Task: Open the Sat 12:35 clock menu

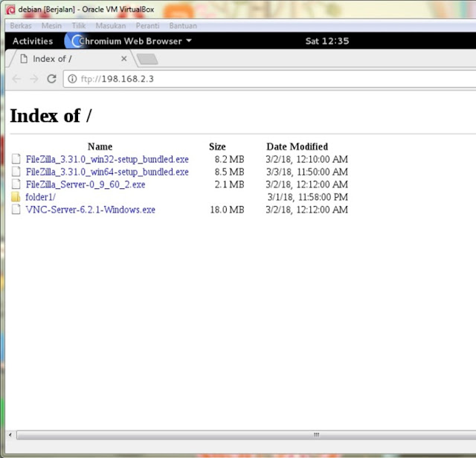Action: [x=327, y=41]
